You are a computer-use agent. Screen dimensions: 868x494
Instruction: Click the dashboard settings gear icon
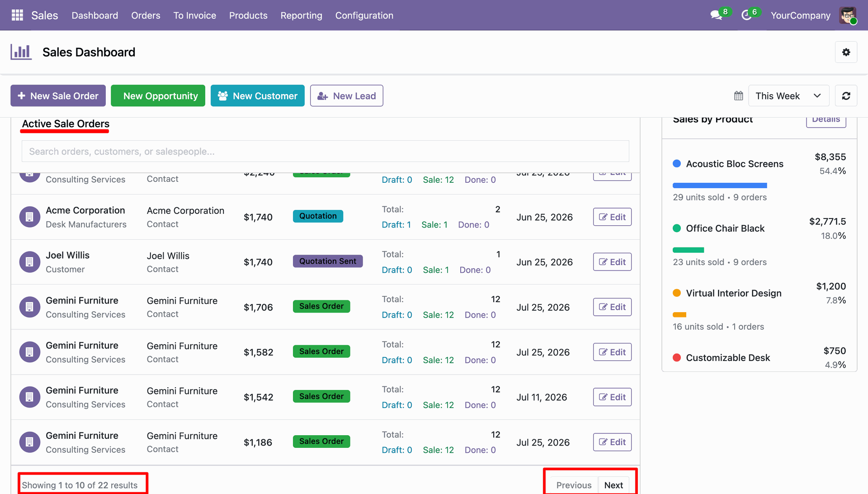point(846,52)
